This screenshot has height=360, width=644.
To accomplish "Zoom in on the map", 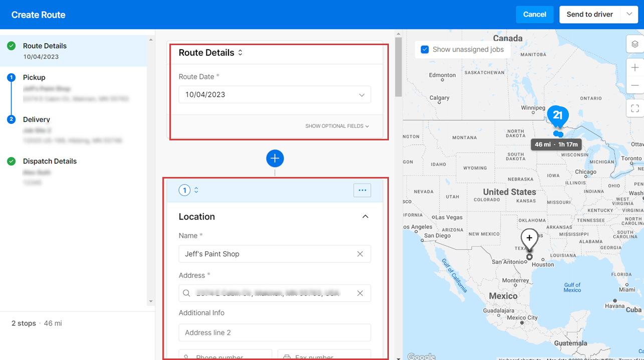I will (635, 67).
